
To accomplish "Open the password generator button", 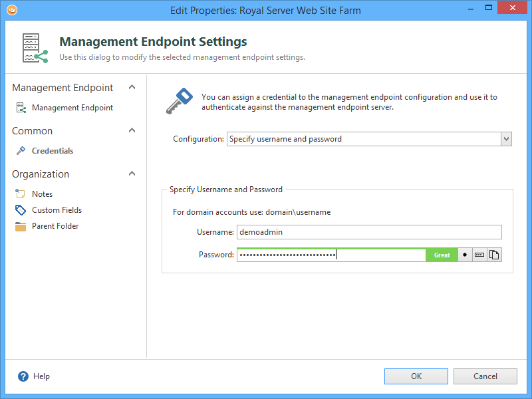I will point(479,255).
